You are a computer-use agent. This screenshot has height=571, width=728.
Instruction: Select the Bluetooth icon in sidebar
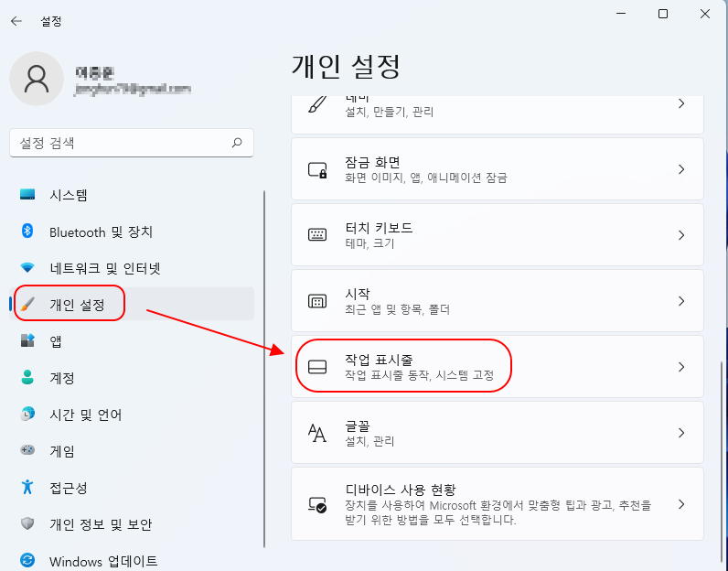27,231
